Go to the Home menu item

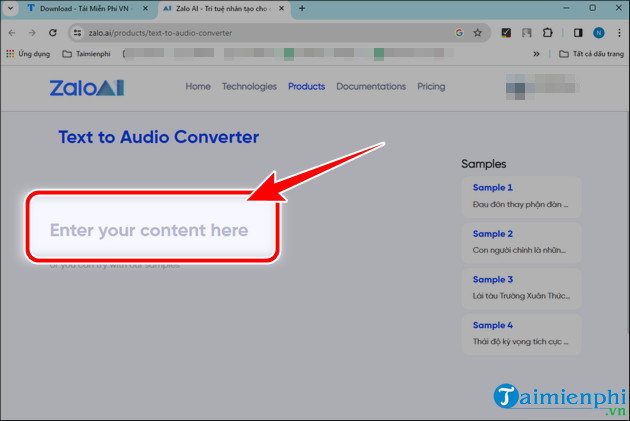(x=198, y=86)
